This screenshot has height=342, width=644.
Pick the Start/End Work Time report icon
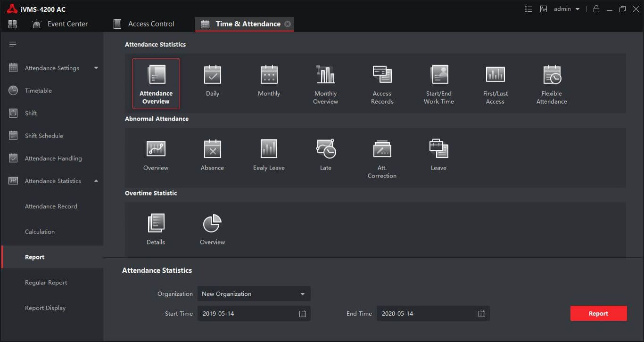click(x=439, y=75)
